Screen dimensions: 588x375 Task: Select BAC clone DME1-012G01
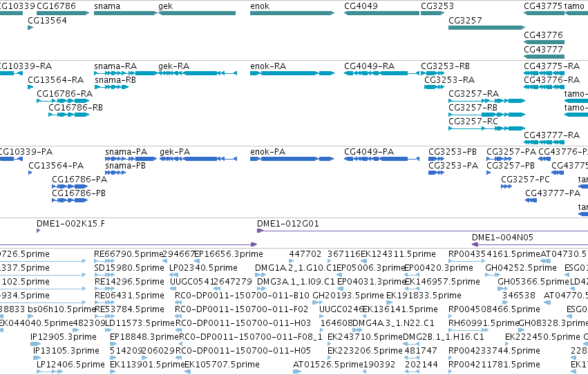click(x=422, y=231)
